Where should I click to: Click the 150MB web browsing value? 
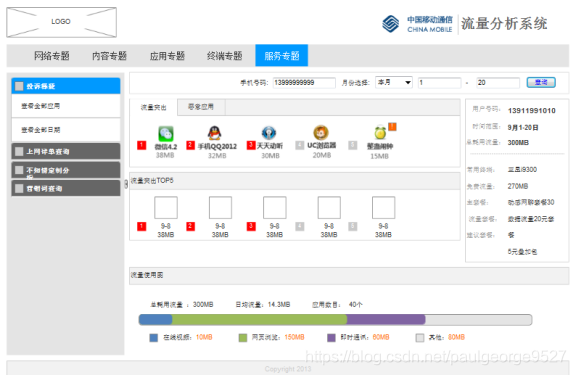click(294, 337)
